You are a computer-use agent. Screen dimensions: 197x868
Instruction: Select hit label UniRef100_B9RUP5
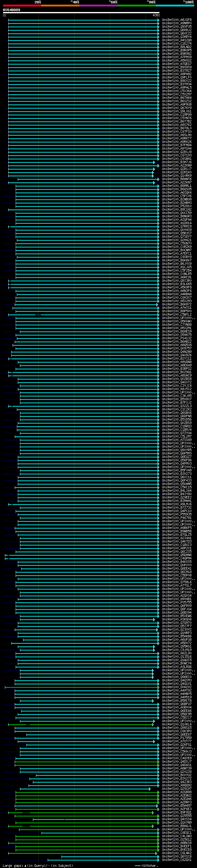coord(177,50)
